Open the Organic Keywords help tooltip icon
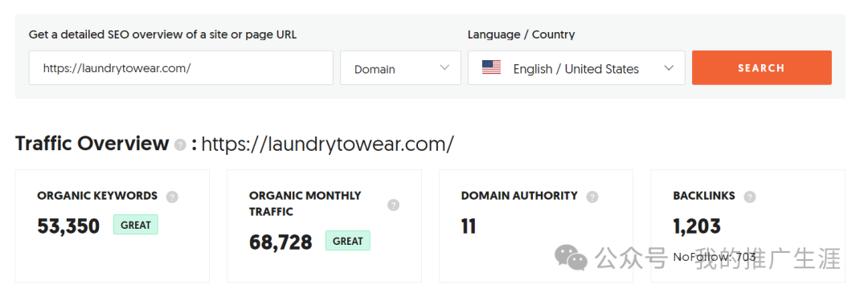The image size is (868, 293). pos(172,196)
